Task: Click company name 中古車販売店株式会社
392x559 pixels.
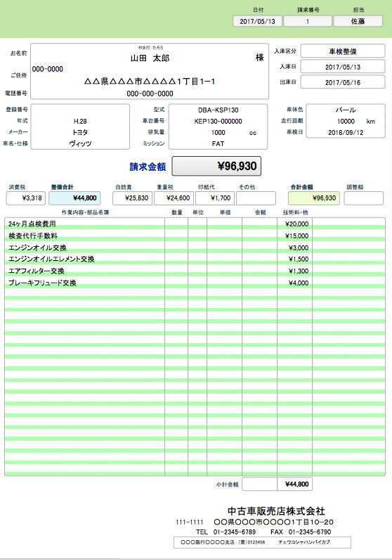Action: [x=276, y=511]
